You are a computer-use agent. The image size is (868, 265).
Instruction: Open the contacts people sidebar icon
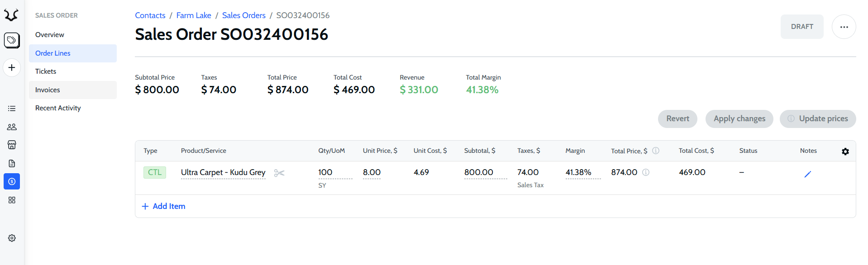click(12, 127)
